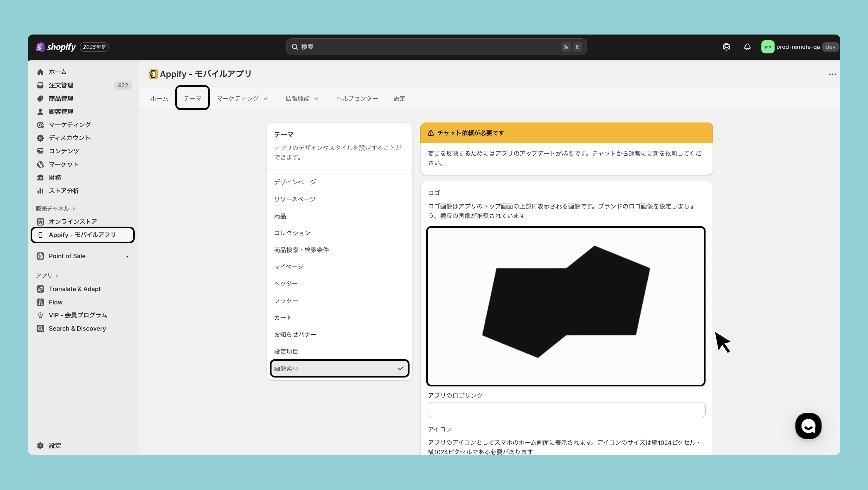Expand the 拡張機能 tab dropdown

point(302,99)
